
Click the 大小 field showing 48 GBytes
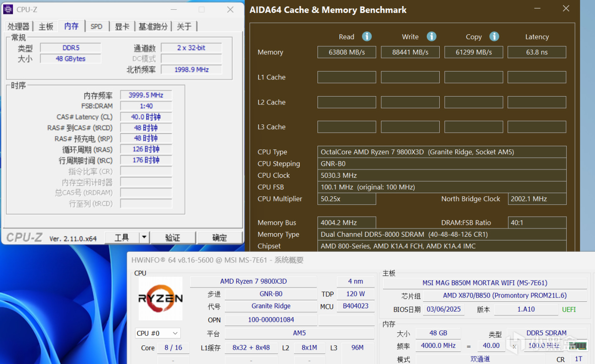[71, 58]
